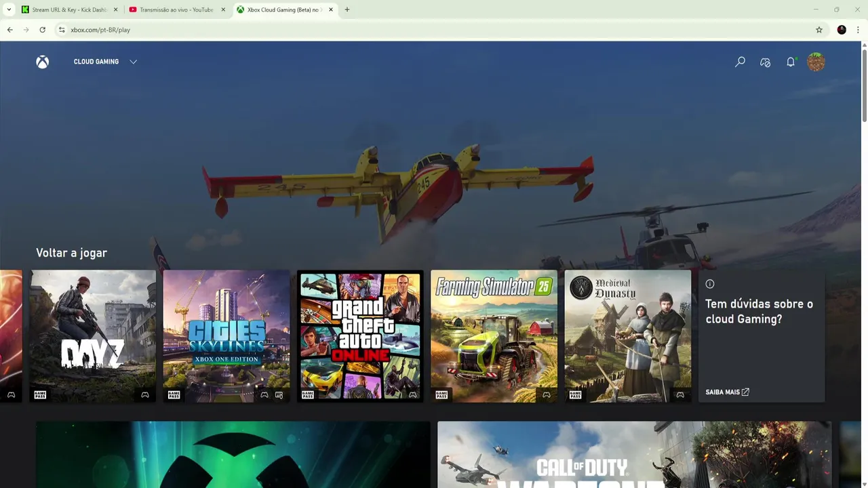868x488 pixels.
Task: Go back to the previous page
Action: (9, 30)
